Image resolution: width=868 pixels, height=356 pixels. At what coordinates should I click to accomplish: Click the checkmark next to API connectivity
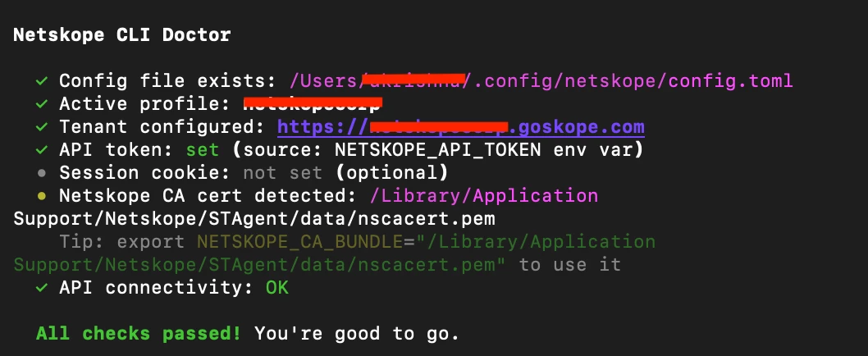(x=42, y=288)
